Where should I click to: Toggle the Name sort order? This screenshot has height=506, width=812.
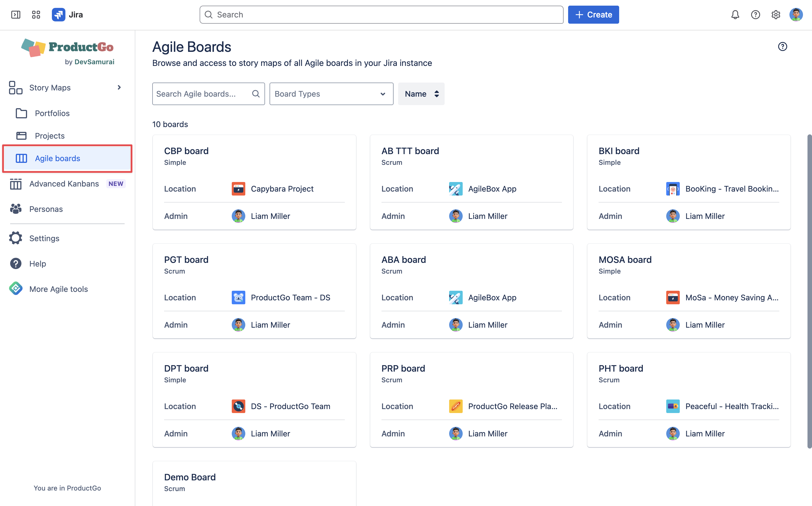[421, 94]
